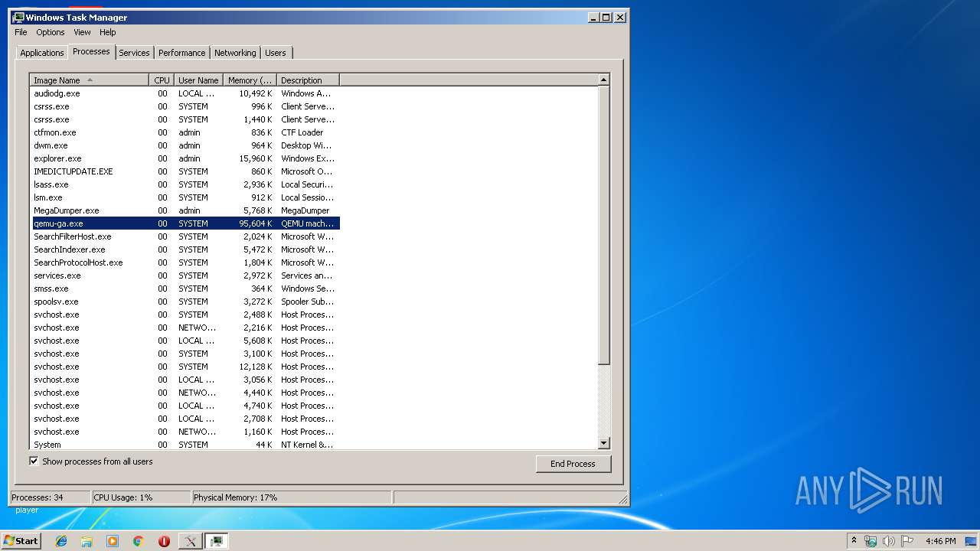The height and width of the screenshot is (551, 980).
Task: Select the SearchIndexer.exe process
Action: click(x=185, y=249)
